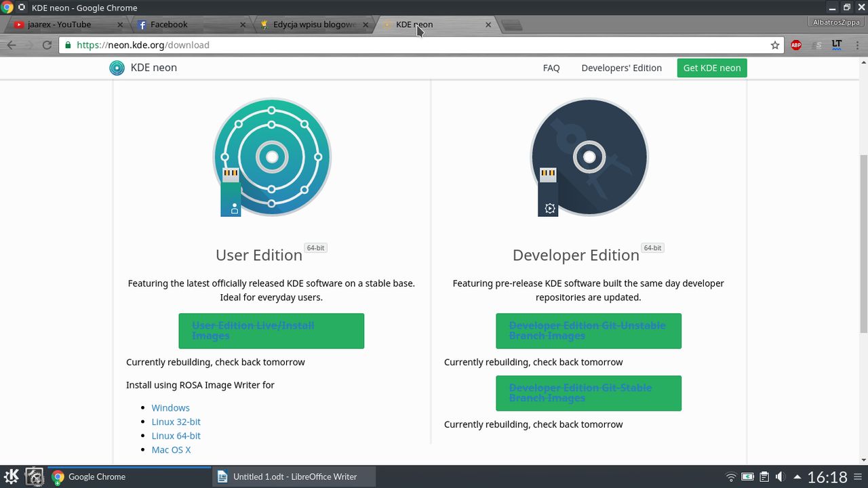This screenshot has height=488, width=868.
Task: Click the AlbatrosZippa profile button
Action: pyautogui.click(x=836, y=22)
